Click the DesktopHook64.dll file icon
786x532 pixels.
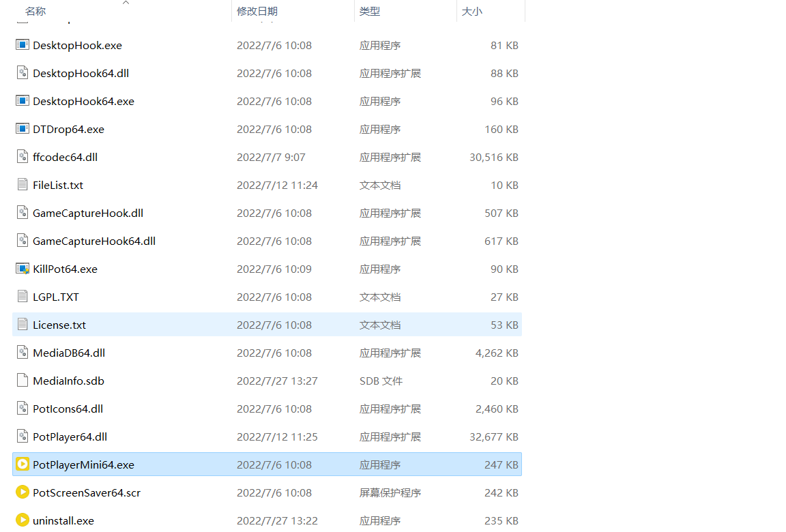(22, 73)
